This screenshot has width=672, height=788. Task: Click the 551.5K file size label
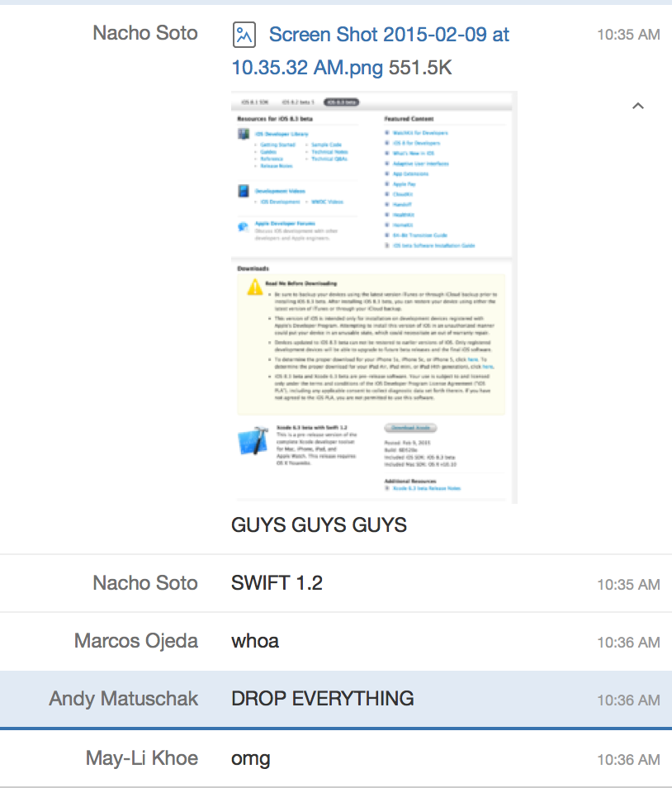pyautogui.click(x=420, y=68)
